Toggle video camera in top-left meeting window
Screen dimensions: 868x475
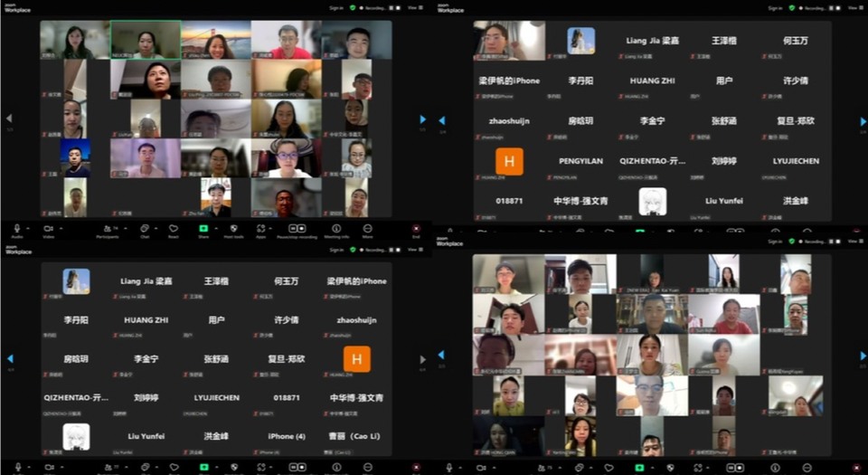pos(49,229)
